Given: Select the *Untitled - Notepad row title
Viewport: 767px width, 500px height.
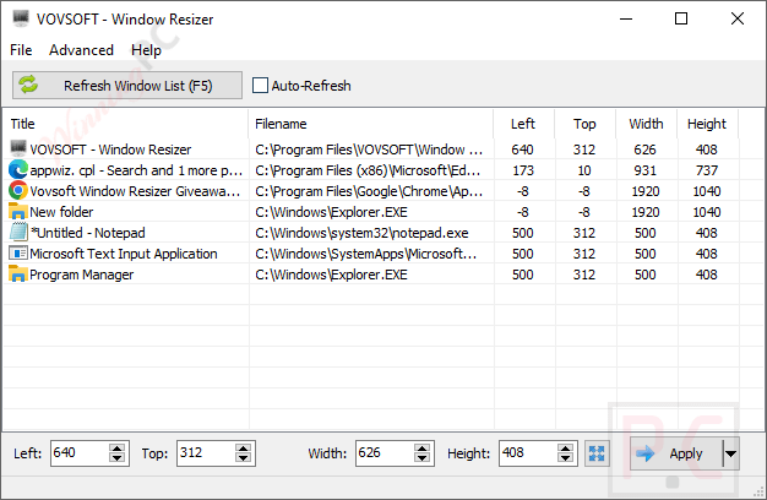Looking at the screenshot, I should tap(88, 233).
